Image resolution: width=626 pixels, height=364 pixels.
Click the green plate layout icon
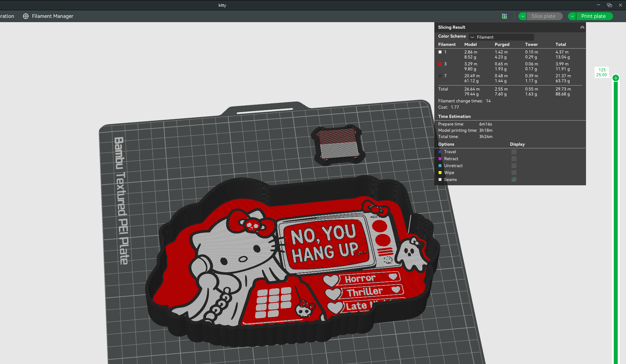504,16
